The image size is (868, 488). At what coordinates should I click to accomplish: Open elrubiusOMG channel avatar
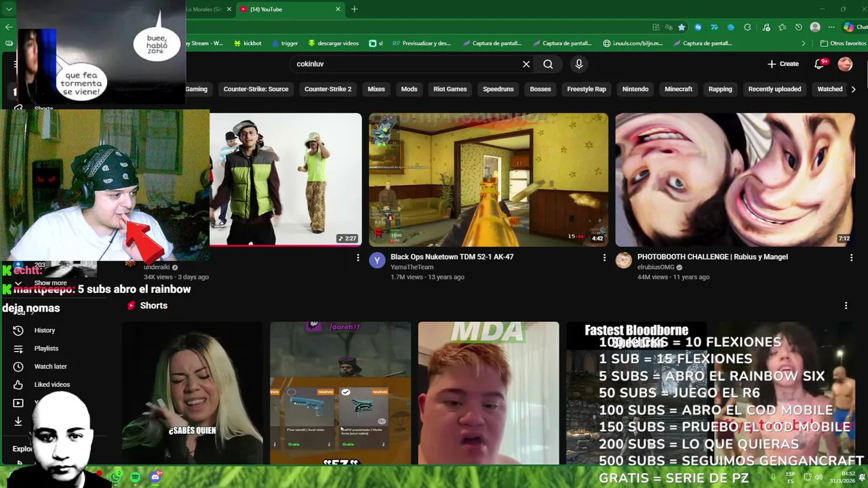point(624,261)
